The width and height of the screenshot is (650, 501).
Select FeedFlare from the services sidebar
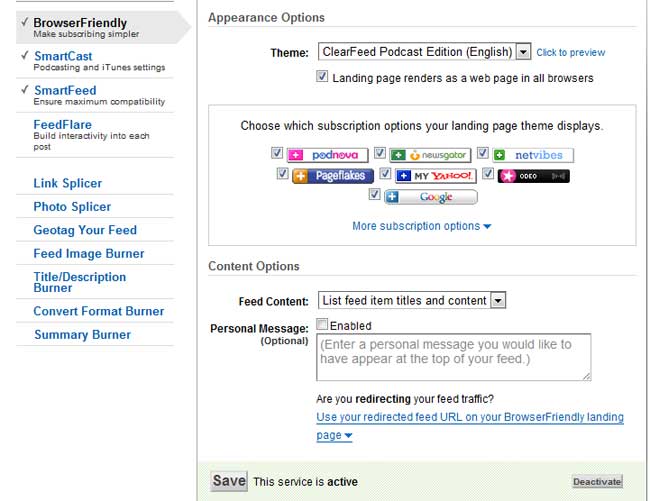[x=62, y=124]
